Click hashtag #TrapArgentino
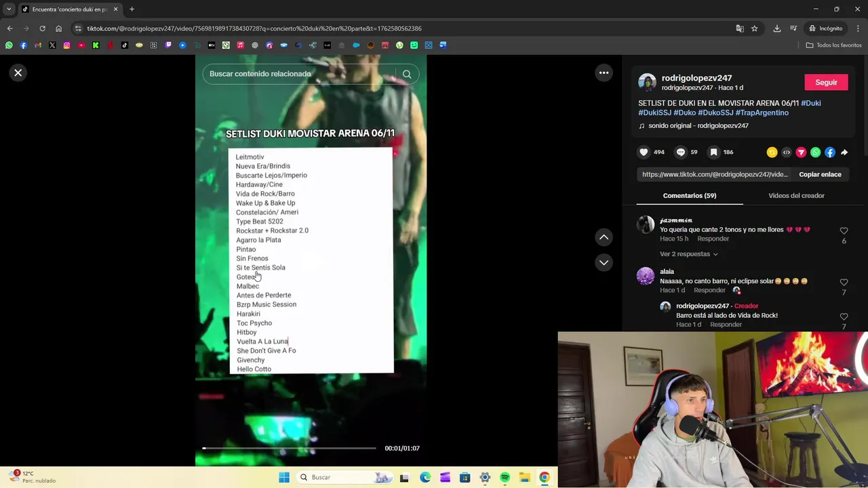 [x=762, y=113]
